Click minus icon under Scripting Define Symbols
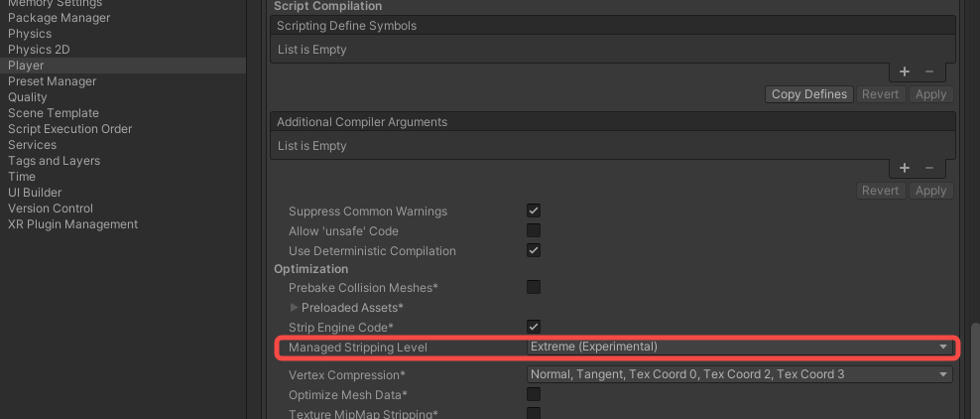The image size is (980, 419). (x=929, y=71)
